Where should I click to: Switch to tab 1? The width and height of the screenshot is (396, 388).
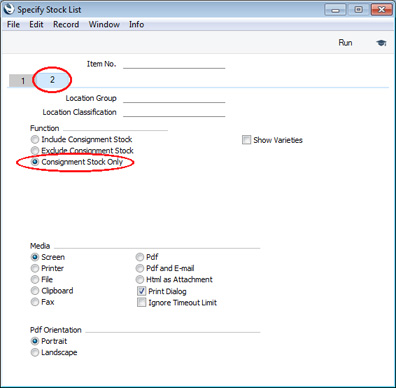click(x=22, y=81)
